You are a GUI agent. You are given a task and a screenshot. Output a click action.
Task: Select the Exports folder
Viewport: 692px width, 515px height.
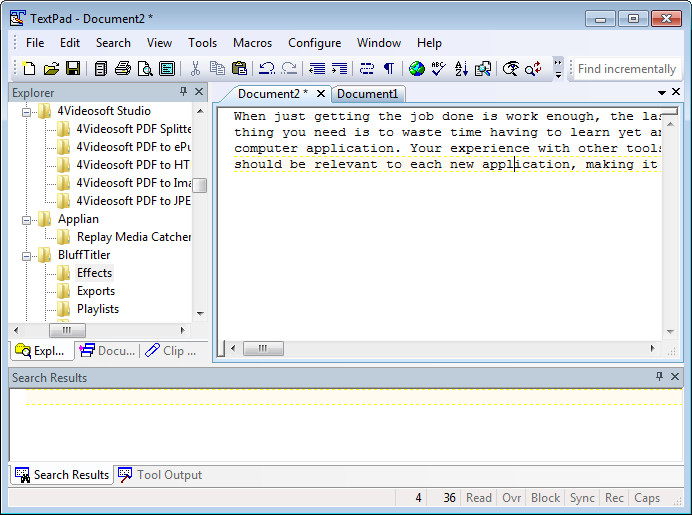coord(96,291)
